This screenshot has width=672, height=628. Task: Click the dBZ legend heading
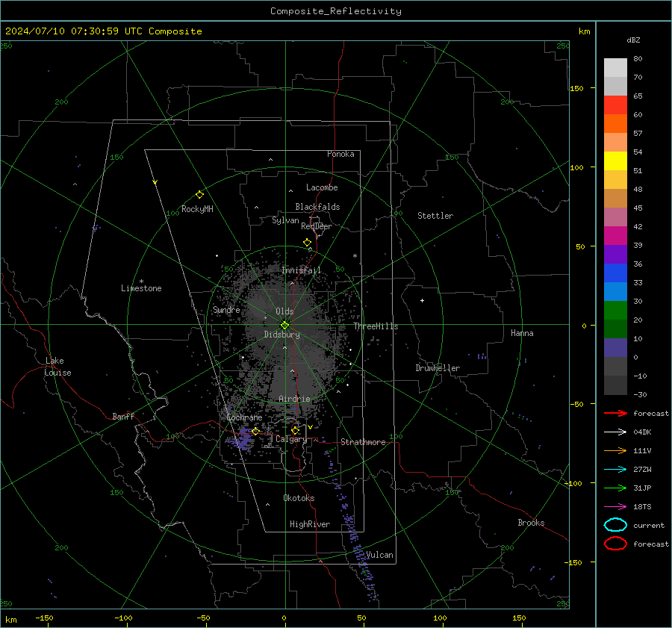(633, 40)
